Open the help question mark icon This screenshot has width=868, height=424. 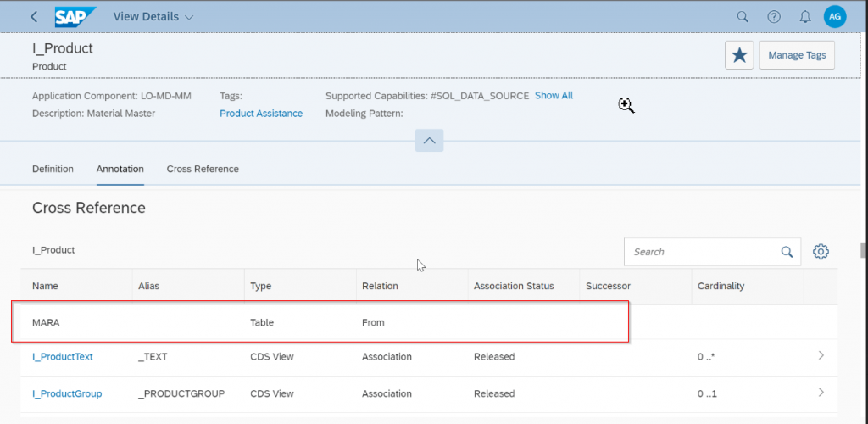773,17
